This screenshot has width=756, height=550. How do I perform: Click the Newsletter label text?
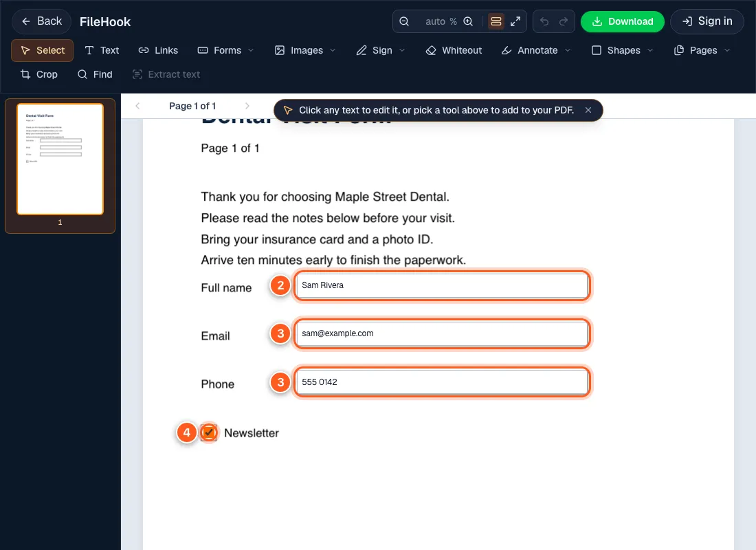point(251,432)
